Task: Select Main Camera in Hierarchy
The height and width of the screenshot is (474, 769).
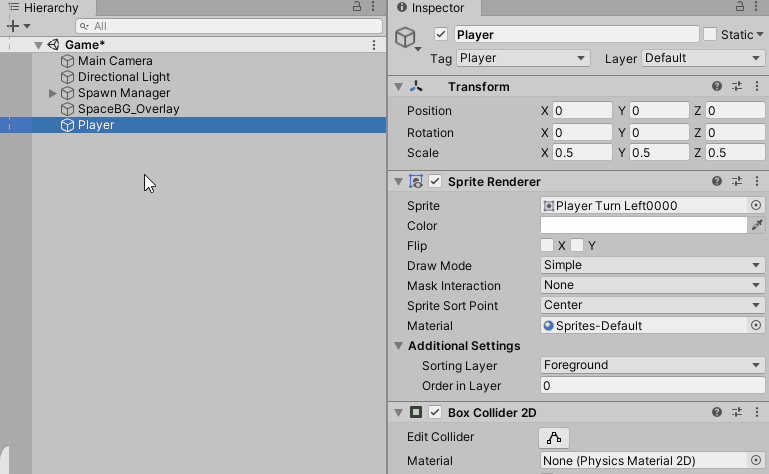Action: tap(115, 61)
